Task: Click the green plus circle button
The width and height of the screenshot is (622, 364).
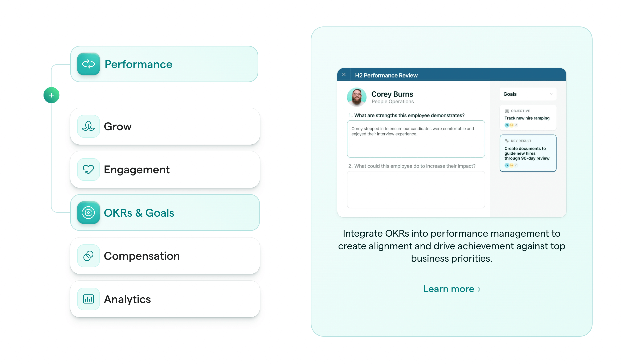Action: (x=51, y=95)
